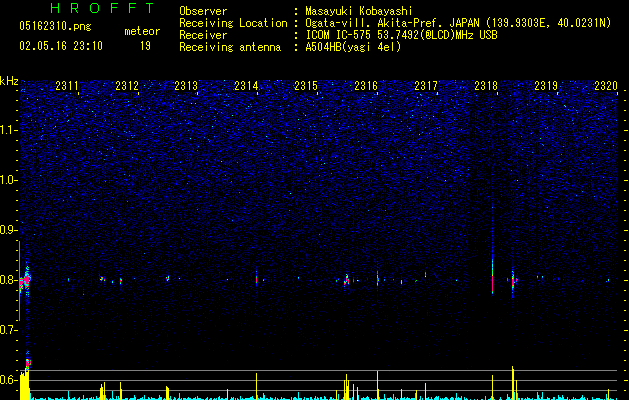
Task: Click the 2313 time marker
Action: click(186, 85)
